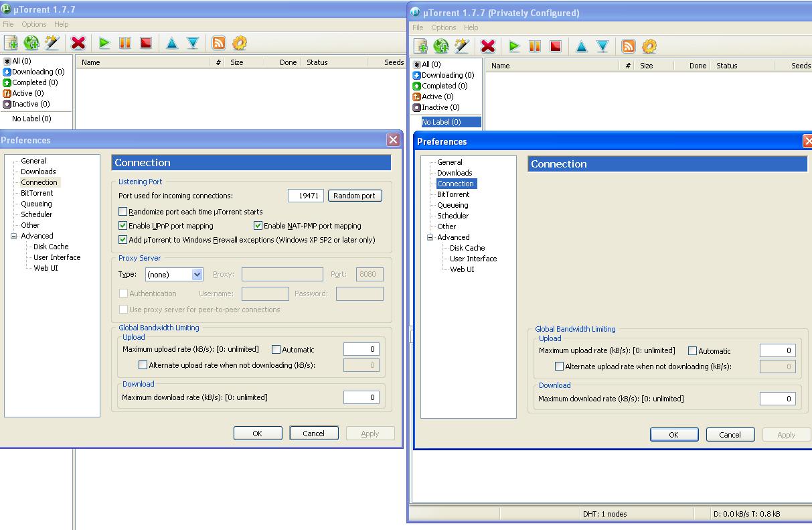Click incoming port field showing 19471

coord(306,196)
